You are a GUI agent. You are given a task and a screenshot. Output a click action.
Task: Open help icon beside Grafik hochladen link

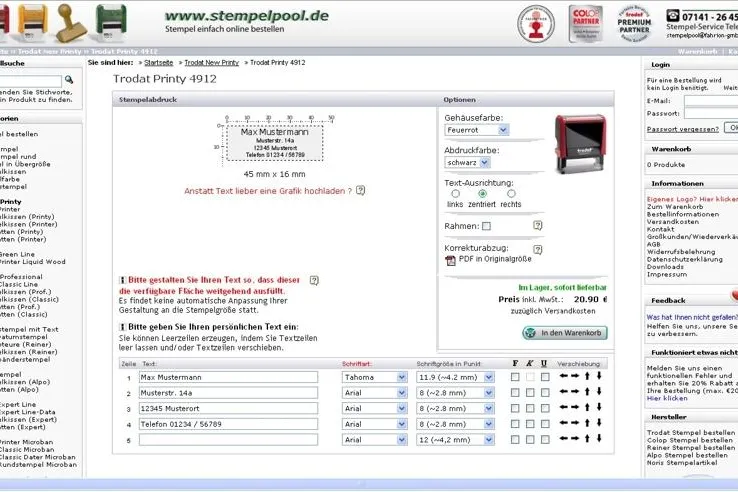pyautogui.click(x=361, y=191)
